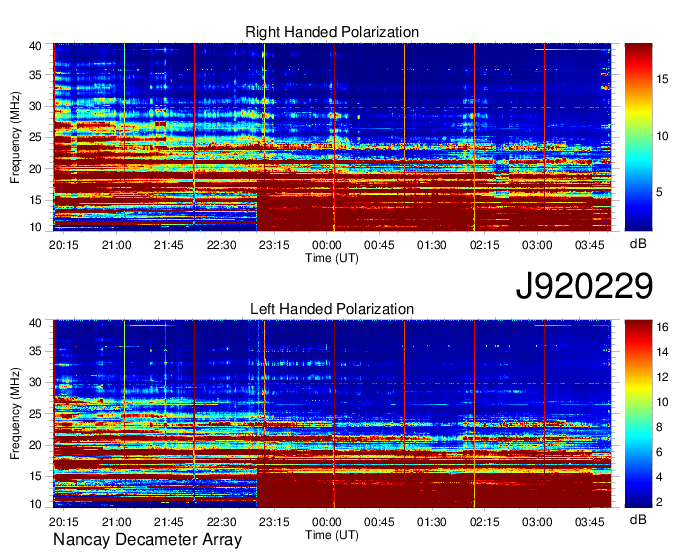Click the 02:15 time tick under Right Handed plot
The height and width of the screenshot is (552, 680).
pyautogui.click(x=484, y=245)
